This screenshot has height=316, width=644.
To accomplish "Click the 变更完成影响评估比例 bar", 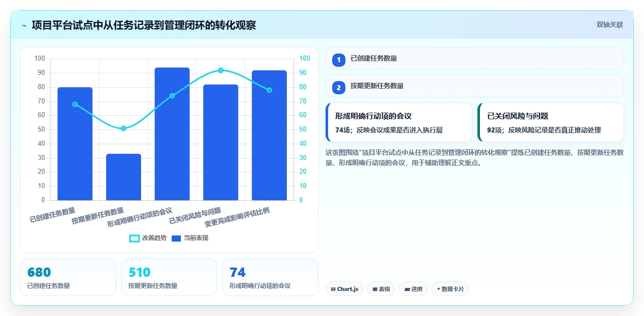I will (x=269, y=135).
